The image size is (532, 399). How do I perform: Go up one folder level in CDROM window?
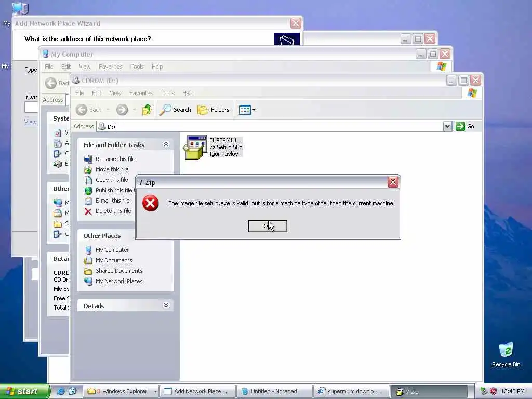tap(147, 110)
